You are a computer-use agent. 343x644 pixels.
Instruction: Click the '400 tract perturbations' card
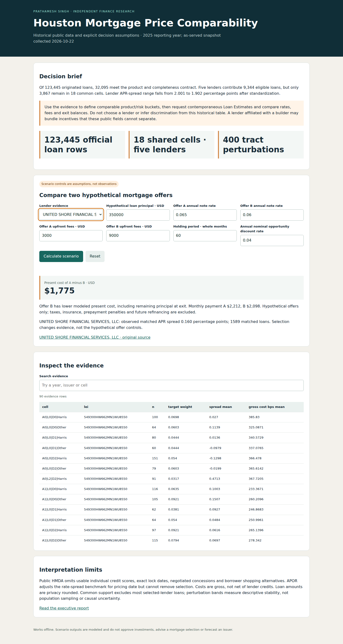pos(261,144)
